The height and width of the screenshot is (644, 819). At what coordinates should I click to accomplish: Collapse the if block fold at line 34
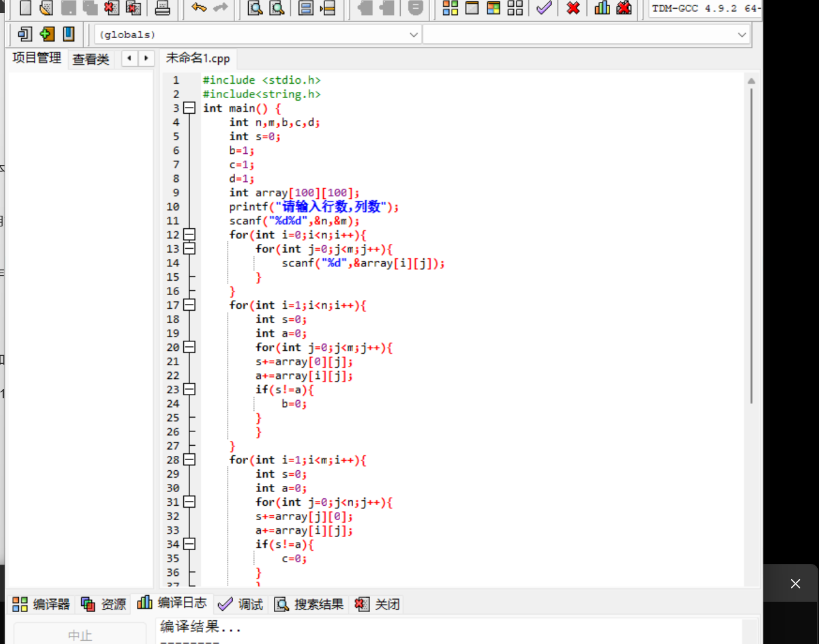pyautogui.click(x=189, y=544)
